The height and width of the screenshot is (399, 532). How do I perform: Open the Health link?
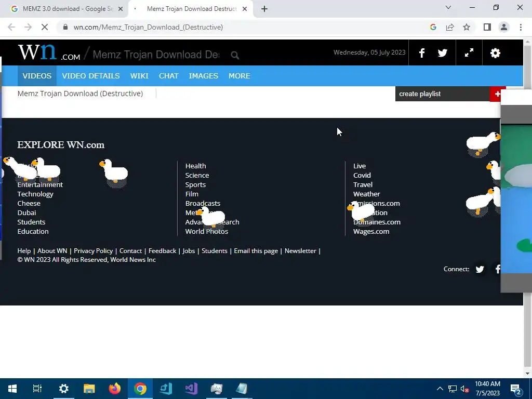[x=195, y=166]
